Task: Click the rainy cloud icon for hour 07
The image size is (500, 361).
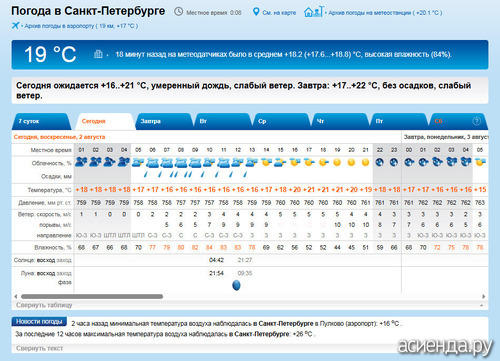Action: pyautogui.click(x=167, y=163)
